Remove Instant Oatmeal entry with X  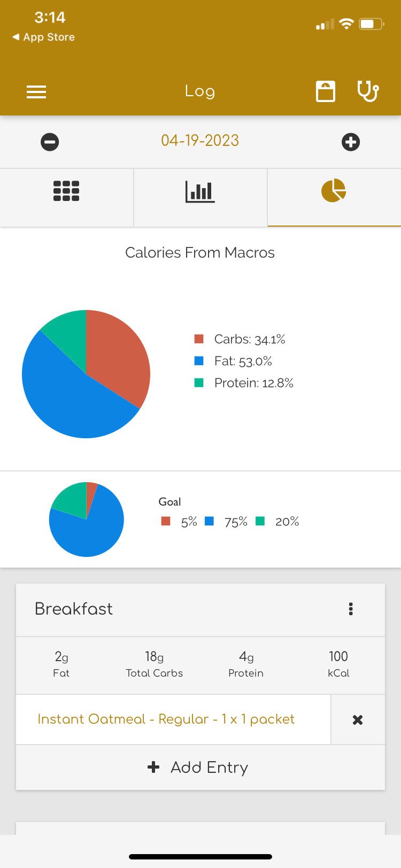tap(358, 720)
